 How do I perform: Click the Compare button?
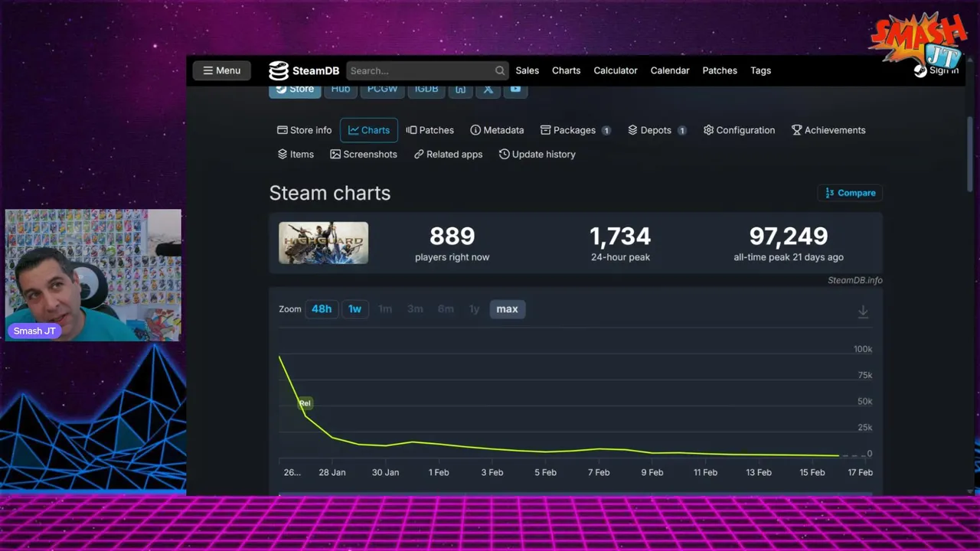point(850,193)
